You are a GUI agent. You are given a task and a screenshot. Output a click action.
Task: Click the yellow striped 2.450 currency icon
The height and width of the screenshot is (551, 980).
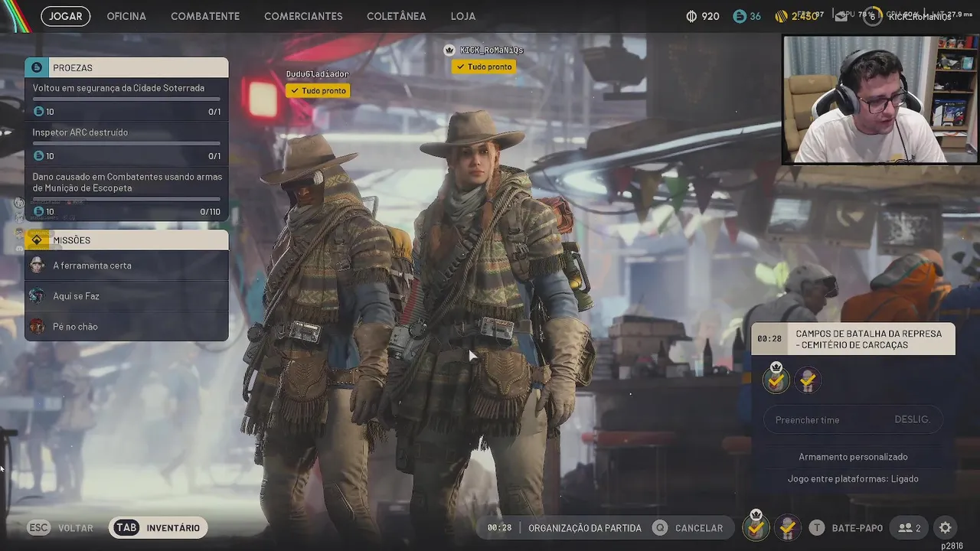(781, 16)
